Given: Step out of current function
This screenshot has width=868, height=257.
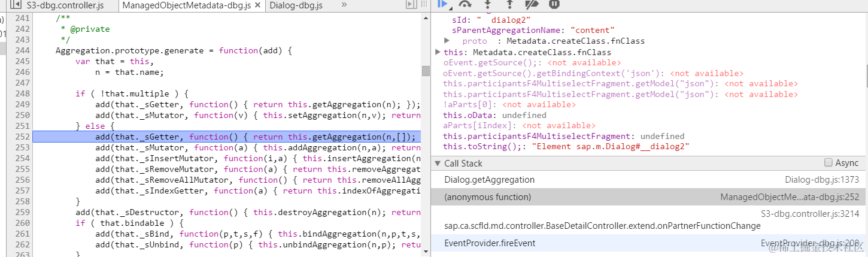Looking at the screenshot, I should point(509,4).
